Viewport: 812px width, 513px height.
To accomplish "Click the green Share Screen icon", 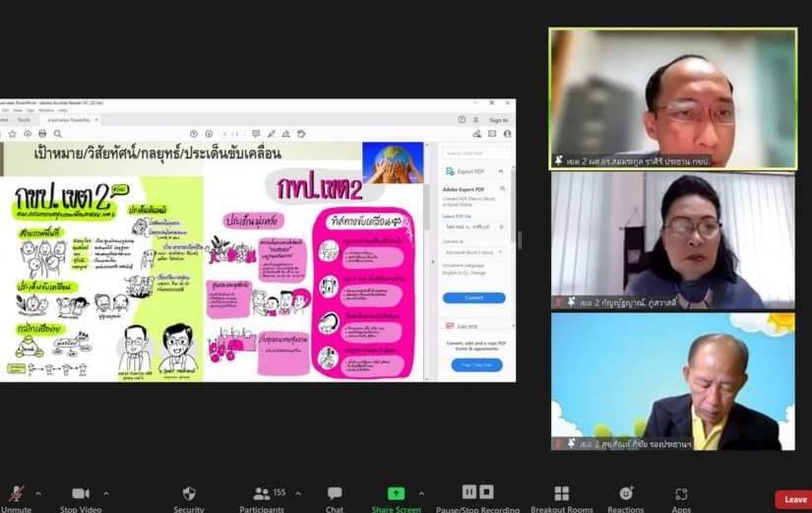I will click(396, 493).
